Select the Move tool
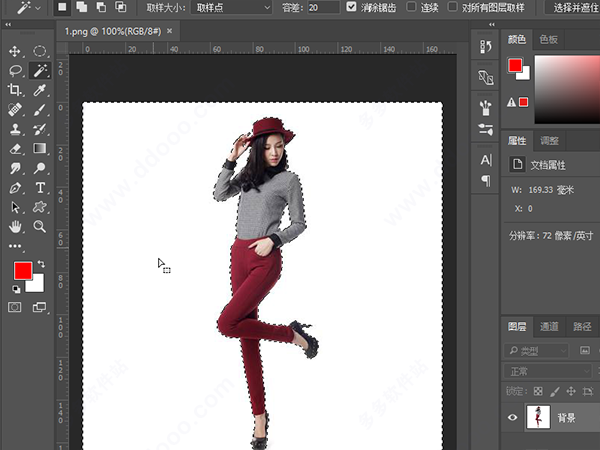Screen dimensions: 600x450 point(15,51)
